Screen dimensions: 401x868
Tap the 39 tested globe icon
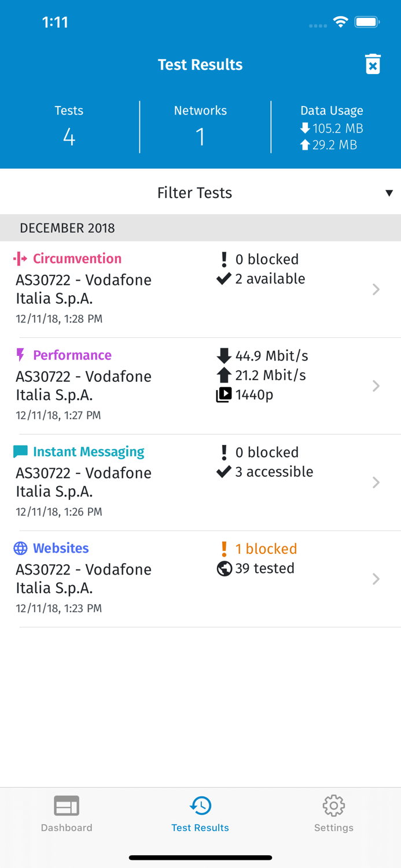pos(224,568)
